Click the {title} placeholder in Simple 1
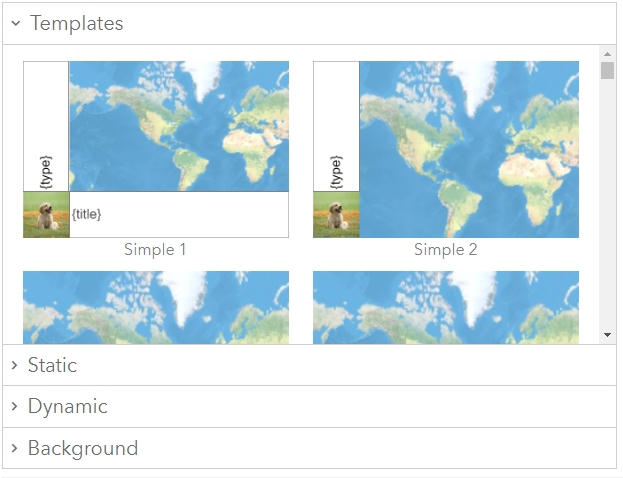Screen dimensions: 623x478 point(86,214)
